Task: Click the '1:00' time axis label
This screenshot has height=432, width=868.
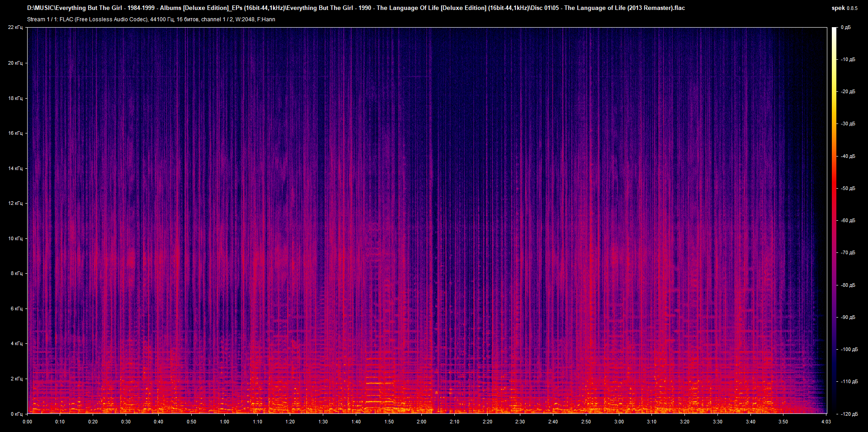Action: 225,422
